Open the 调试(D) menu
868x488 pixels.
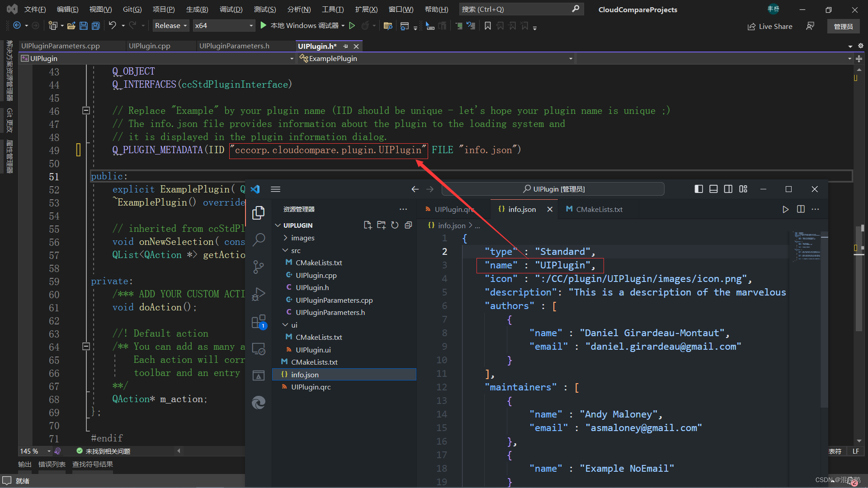231,9
